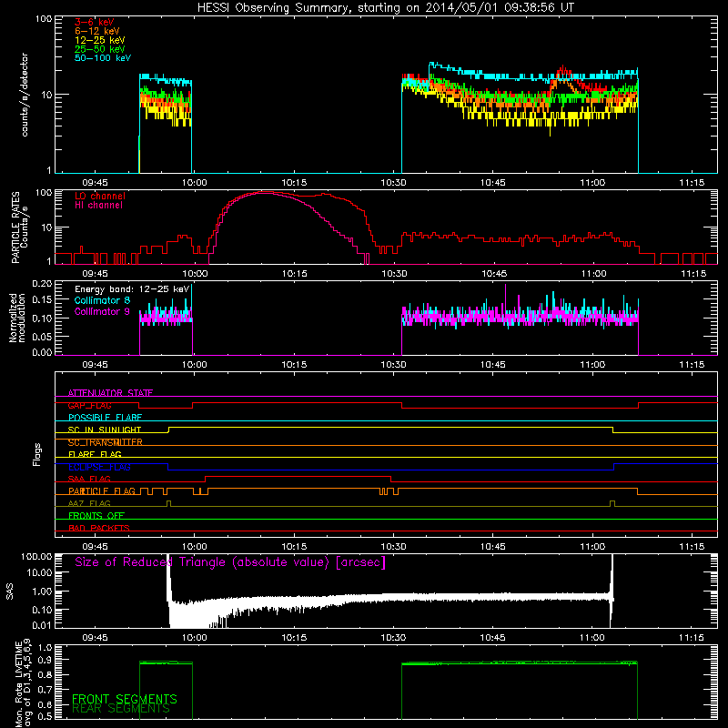Click the SC_TRANSMITTER flag label
Image resolution: width=728 pixels, height=728 pixels.
[106, 442]
